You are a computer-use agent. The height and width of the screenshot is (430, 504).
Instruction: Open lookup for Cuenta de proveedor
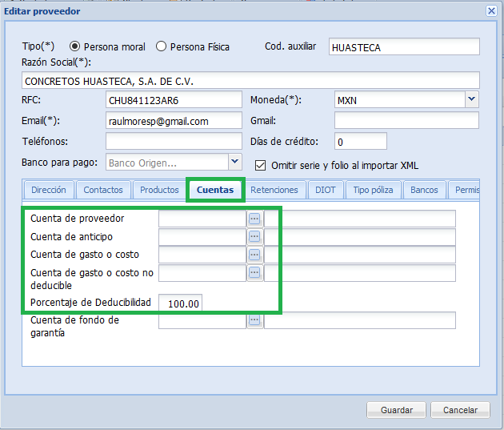click(x=254, y=219)
